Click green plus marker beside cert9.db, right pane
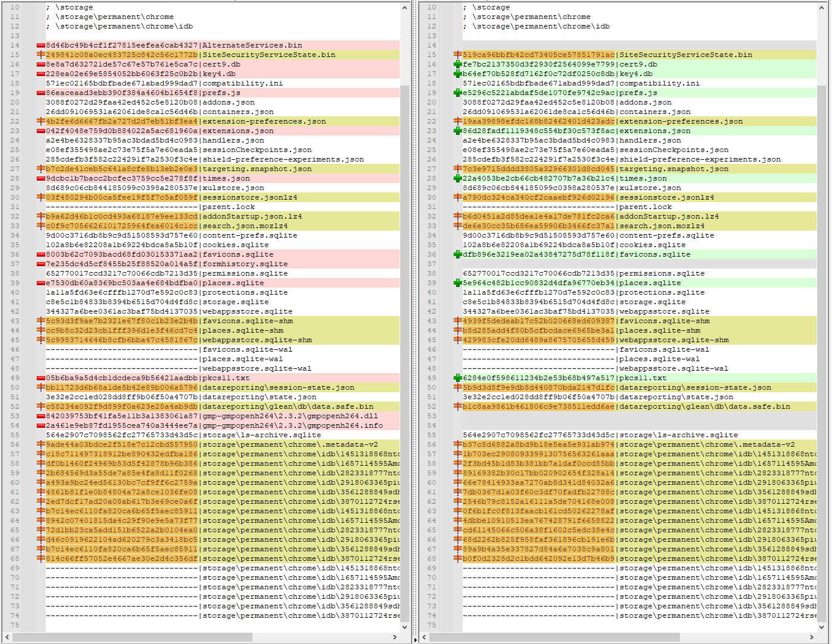The image size is (832, 644). 457,64
